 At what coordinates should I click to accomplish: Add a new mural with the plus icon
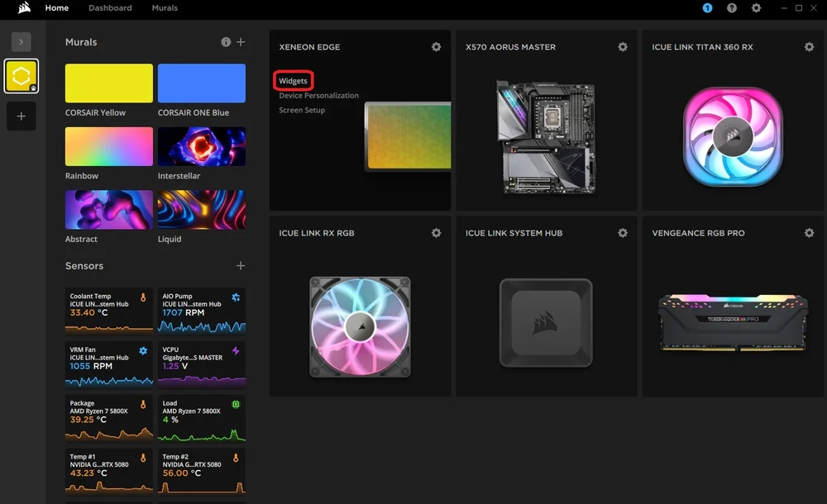[241, 42]
